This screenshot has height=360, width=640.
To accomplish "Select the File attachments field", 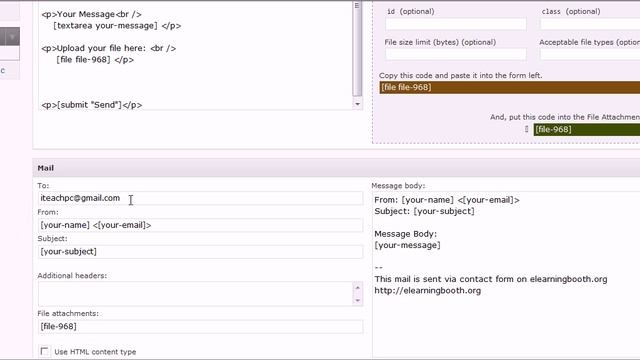I will [200, 327].
